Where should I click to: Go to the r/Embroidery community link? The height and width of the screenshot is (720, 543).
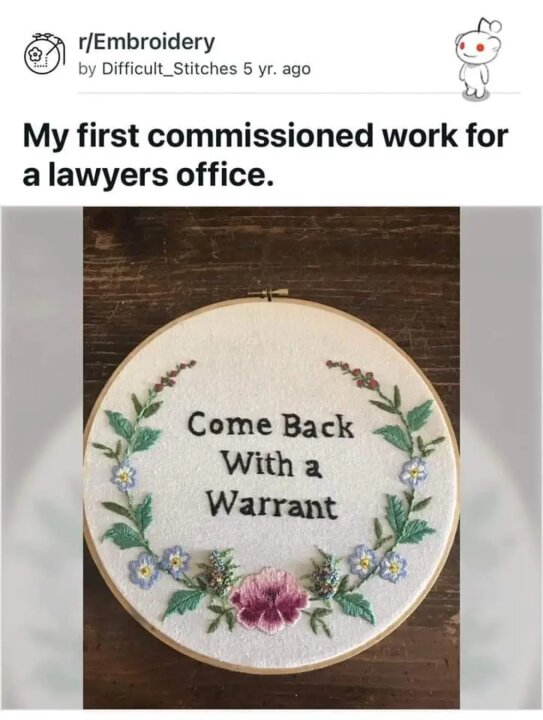point(146,42)
